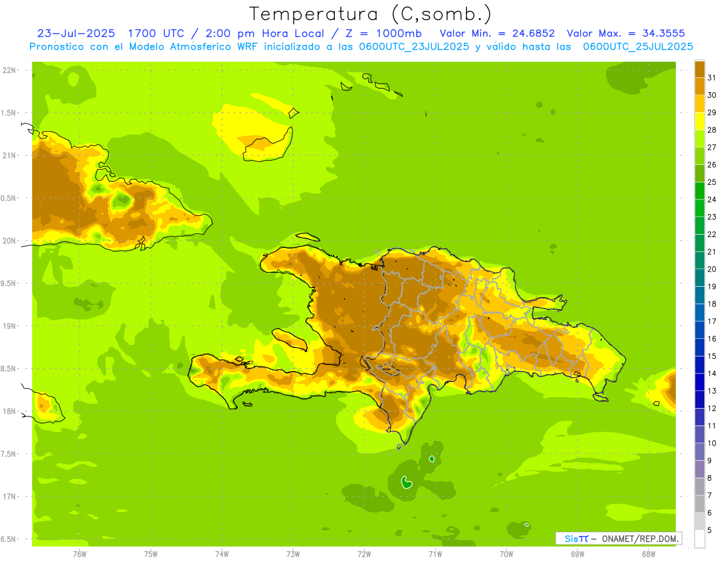Click the legend value '10' on the colorbar
This screenshot has height=562, width=728.
pyautogui.click(x=712, y=443)
